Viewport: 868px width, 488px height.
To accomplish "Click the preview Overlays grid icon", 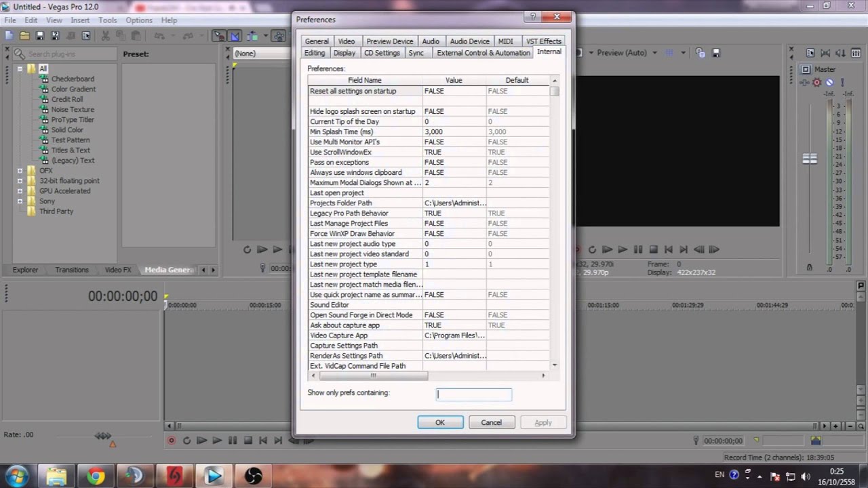I will point(669,53).
